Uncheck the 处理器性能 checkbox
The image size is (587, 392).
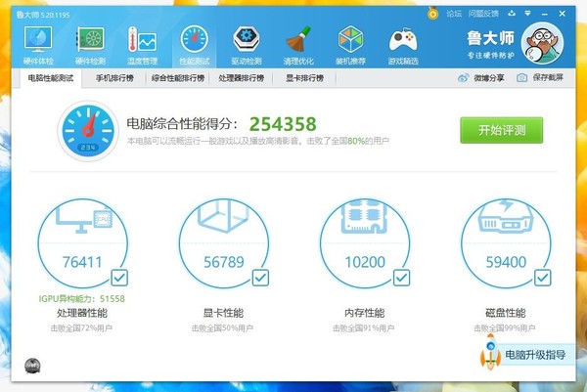[x=119, y=278]
